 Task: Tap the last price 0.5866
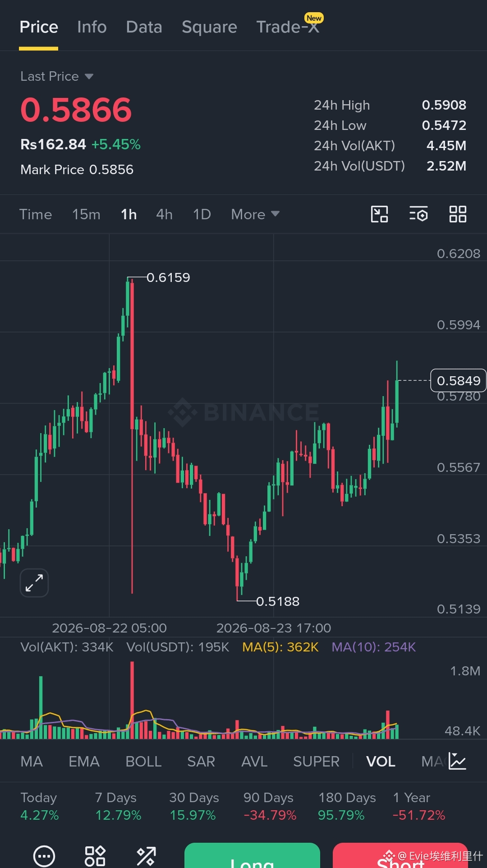pos(76,110)
